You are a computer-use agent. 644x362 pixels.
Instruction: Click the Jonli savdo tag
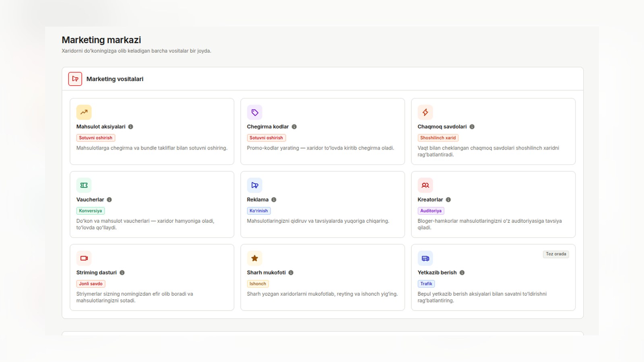[91, 284]
